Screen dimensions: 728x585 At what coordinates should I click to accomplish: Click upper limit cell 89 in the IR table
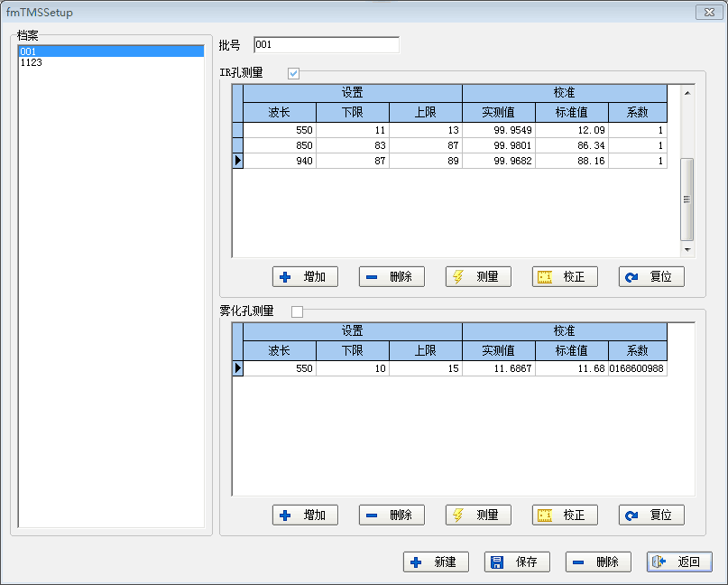pos(426,161)
